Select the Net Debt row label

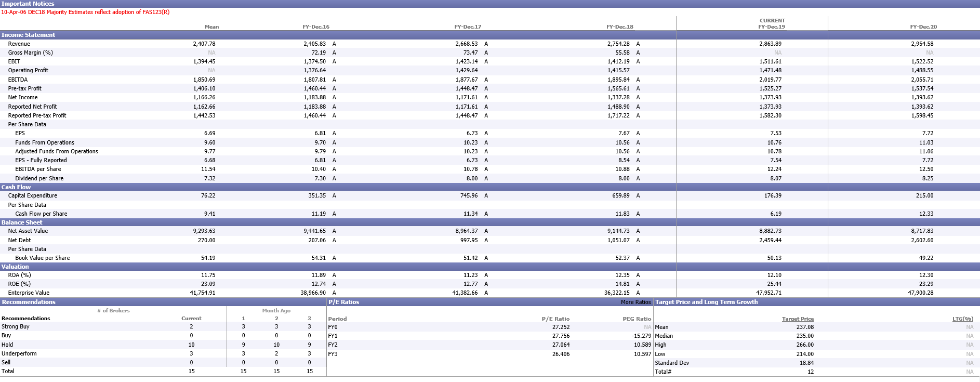pos(19,240)
